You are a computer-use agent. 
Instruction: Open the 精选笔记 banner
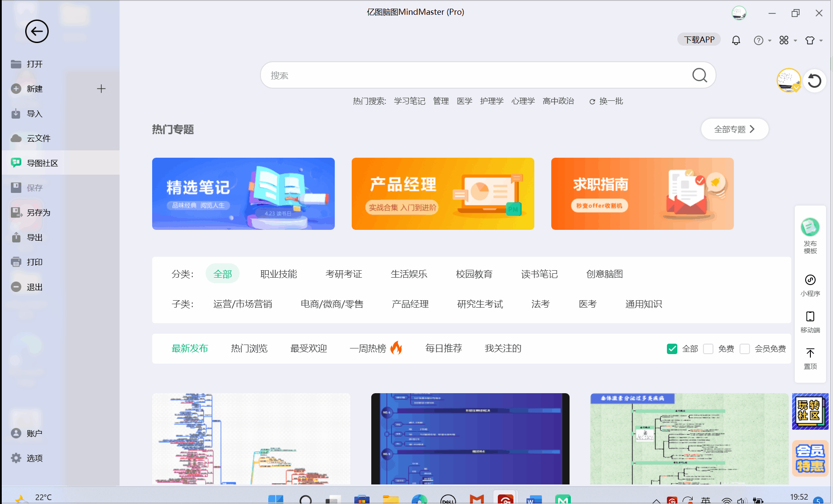point(243,194)
